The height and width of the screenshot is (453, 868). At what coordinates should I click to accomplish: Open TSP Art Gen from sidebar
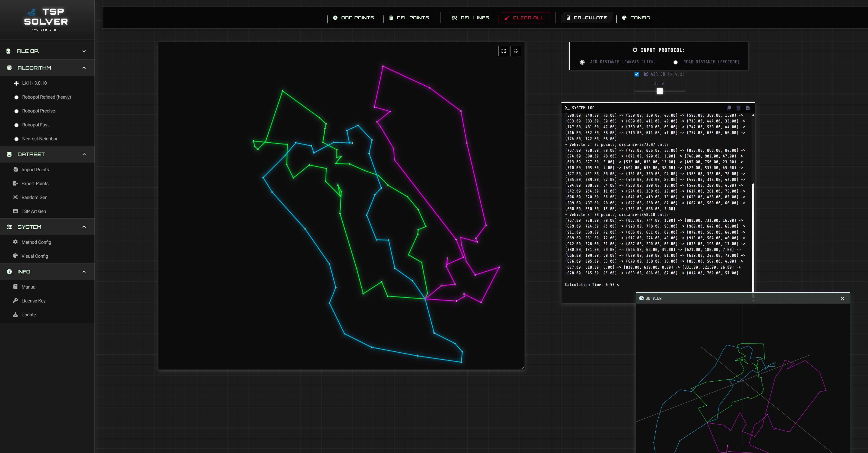tap(33, 211)
